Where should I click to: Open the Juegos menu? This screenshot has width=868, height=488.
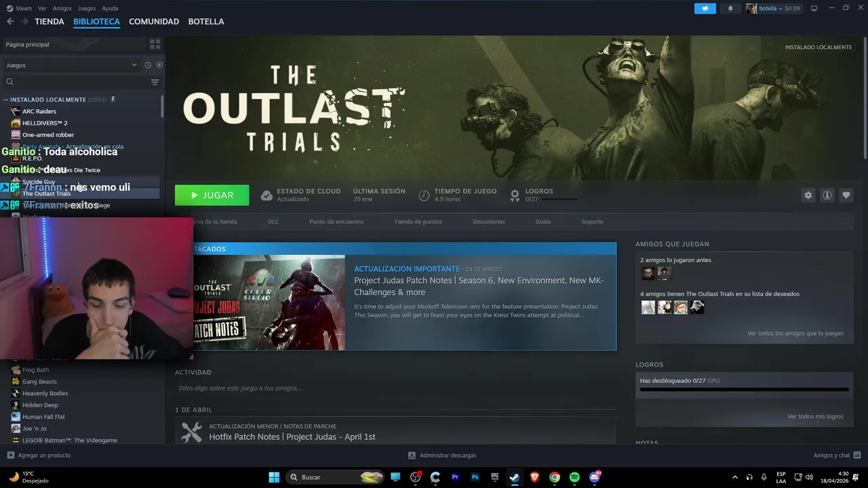(x=87, y=8)
